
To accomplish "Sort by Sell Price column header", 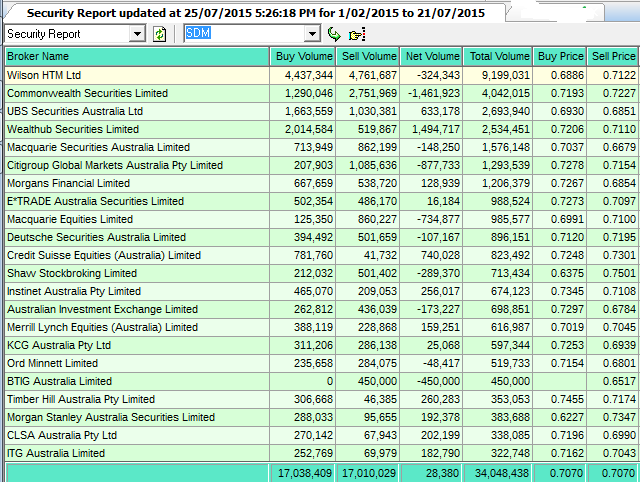I will point(613,56).
